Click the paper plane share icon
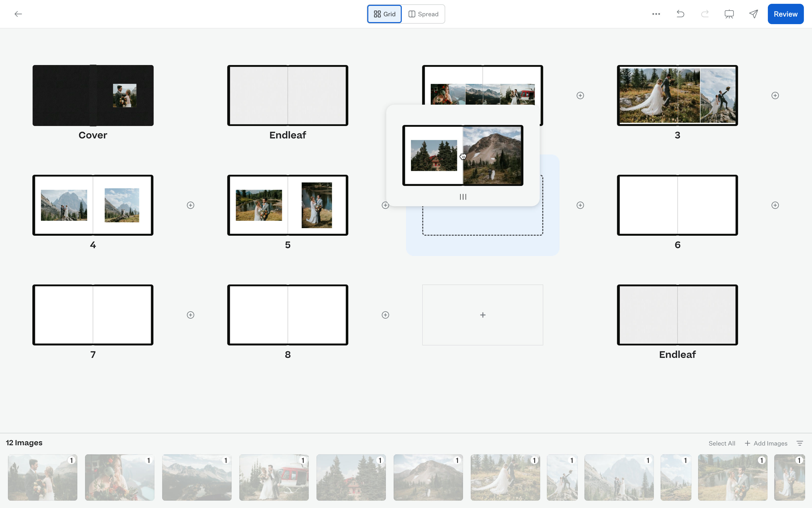Viewport: 812px width, 508px height. (x=753, y=14)
